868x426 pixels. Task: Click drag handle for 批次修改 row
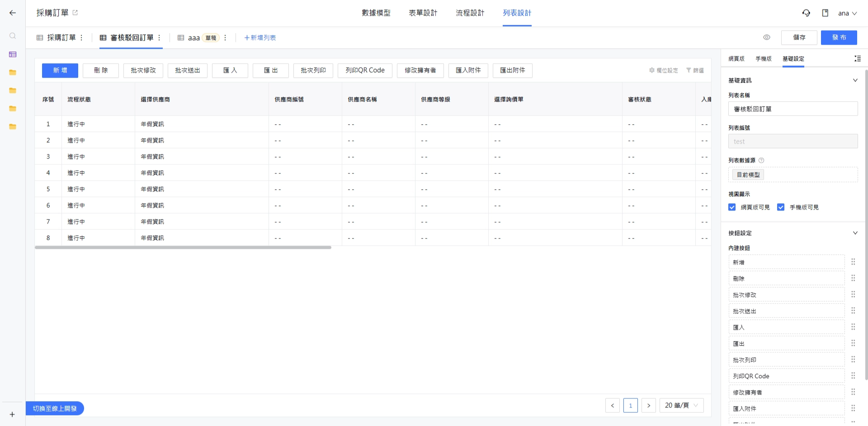tap(853, 294)
